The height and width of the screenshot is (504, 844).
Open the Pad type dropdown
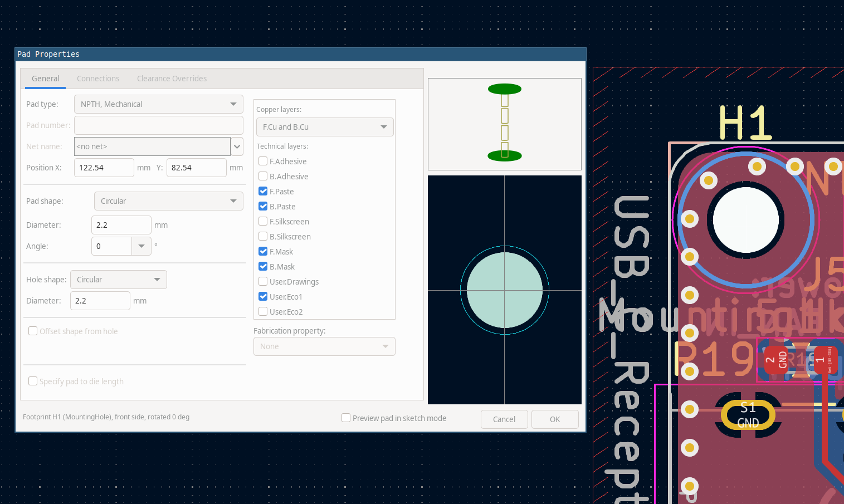pos(158,104)
